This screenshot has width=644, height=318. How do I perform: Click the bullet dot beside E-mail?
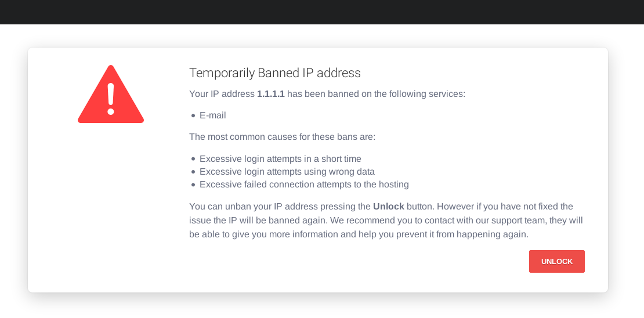(193, 115)
